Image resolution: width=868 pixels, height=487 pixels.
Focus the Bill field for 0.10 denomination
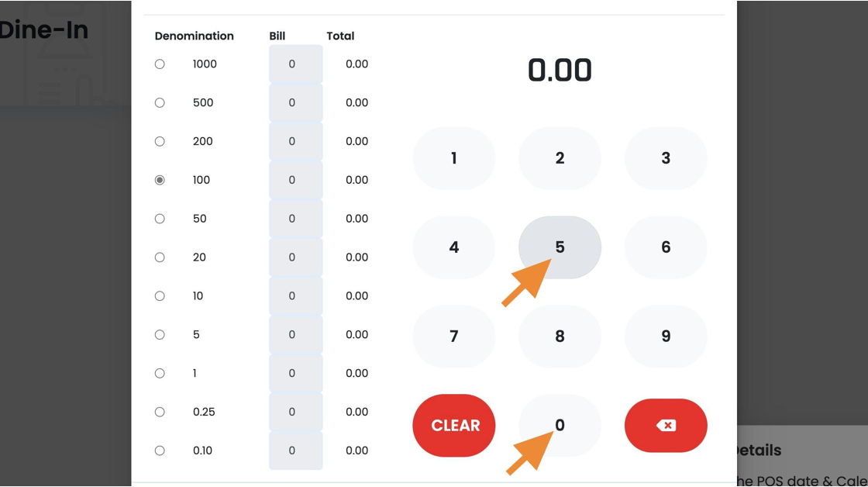click(x=295, y=451)
